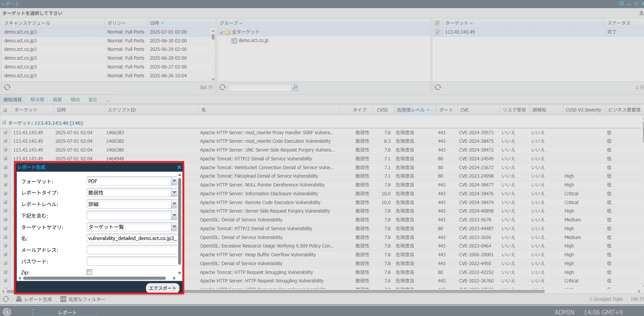The width and height of the screenshot is (644, 316).
Task: Click the レポート taskbar item
Action: tap(67, 312)
